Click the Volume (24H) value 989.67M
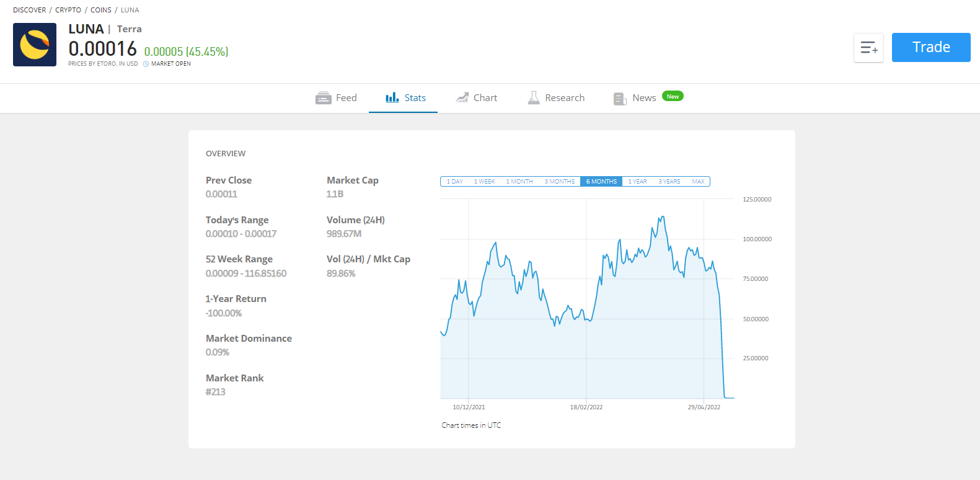Image resolution: width=980 pixels, height=480 pixels. click(x=344, y=234)
